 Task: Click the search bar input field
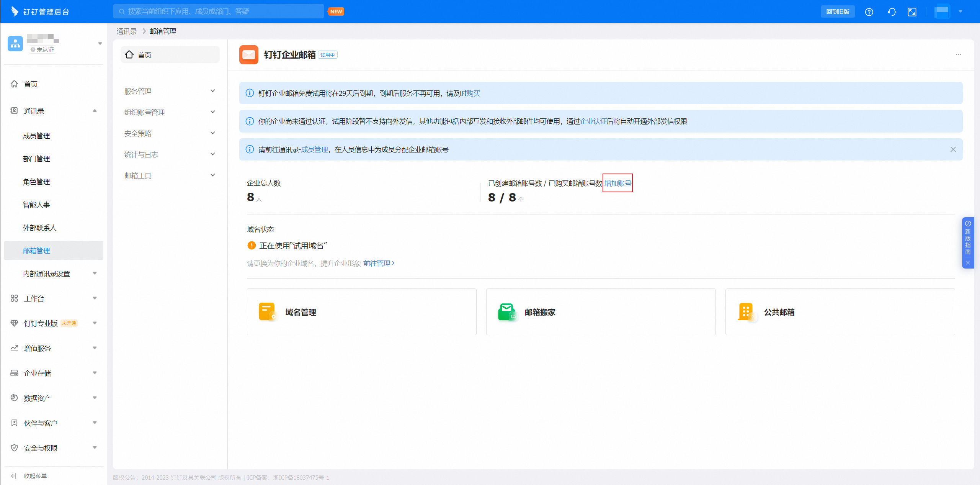(x=218, y=11)
